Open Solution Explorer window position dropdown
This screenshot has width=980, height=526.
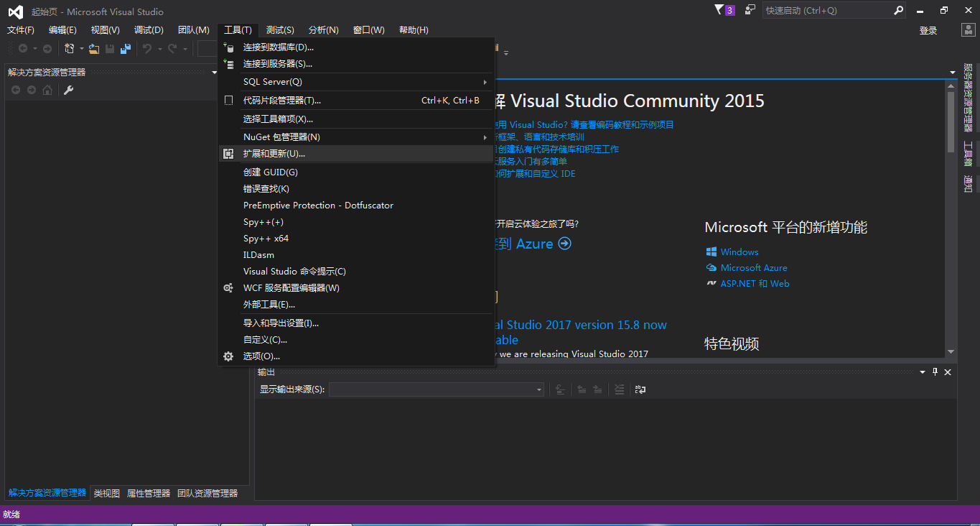pyautogui.click(x=214, y=72)
